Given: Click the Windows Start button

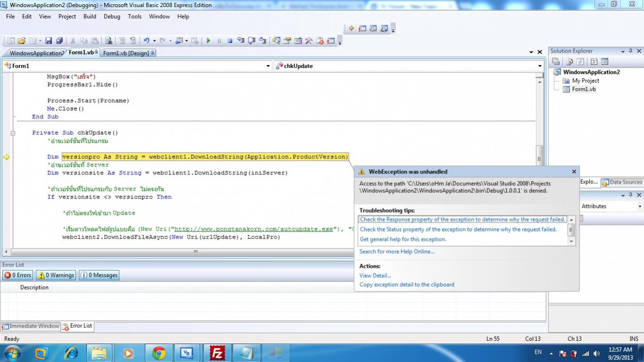Looking at the screenshot, I should [x=11, y=353].
